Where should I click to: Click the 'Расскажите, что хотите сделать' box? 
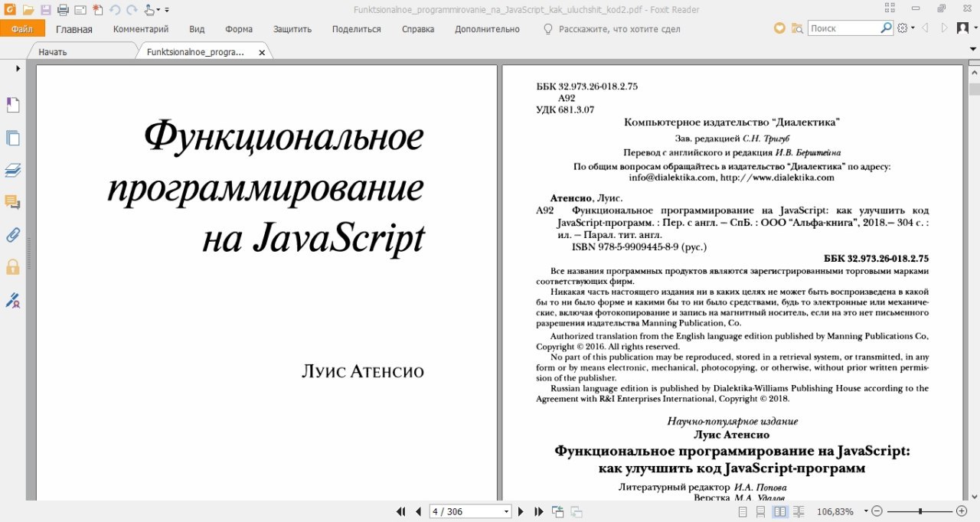[611, 29]
